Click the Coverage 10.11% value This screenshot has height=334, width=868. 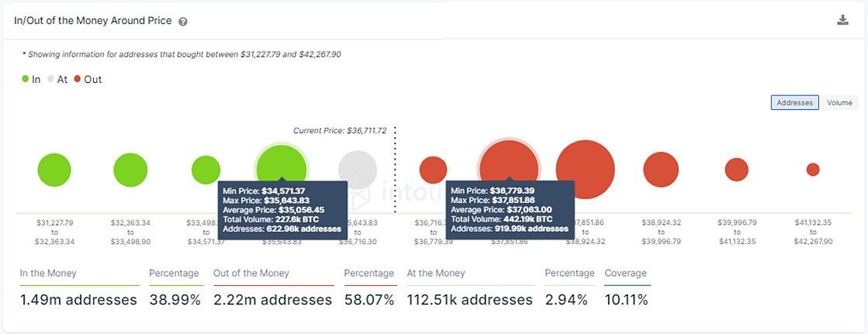(626, 300)
